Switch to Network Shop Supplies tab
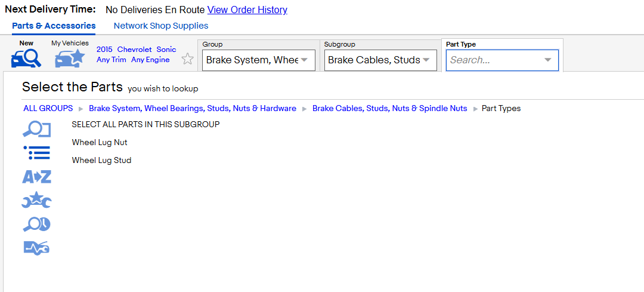The height and width of the screenshot is (292, 644). (161, 26)
